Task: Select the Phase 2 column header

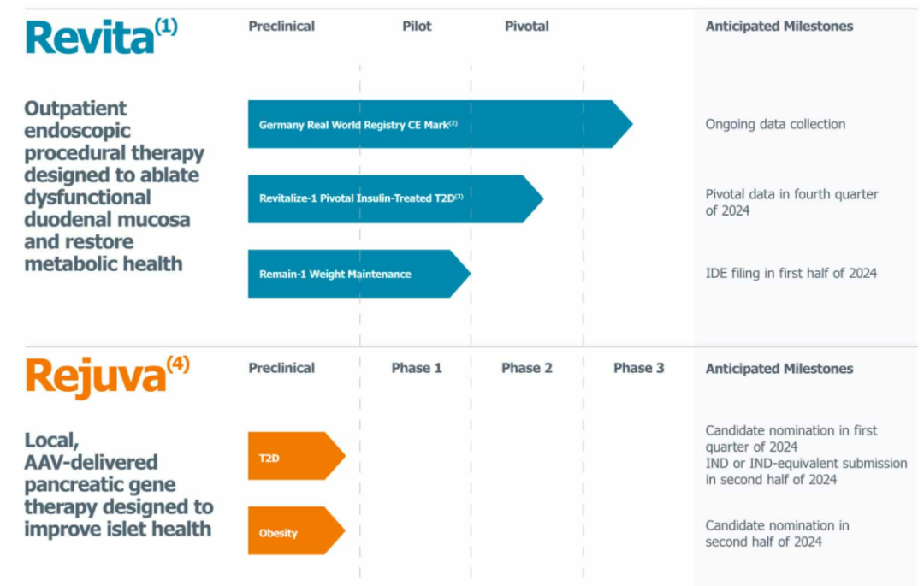Action: [x=526, y=368]
